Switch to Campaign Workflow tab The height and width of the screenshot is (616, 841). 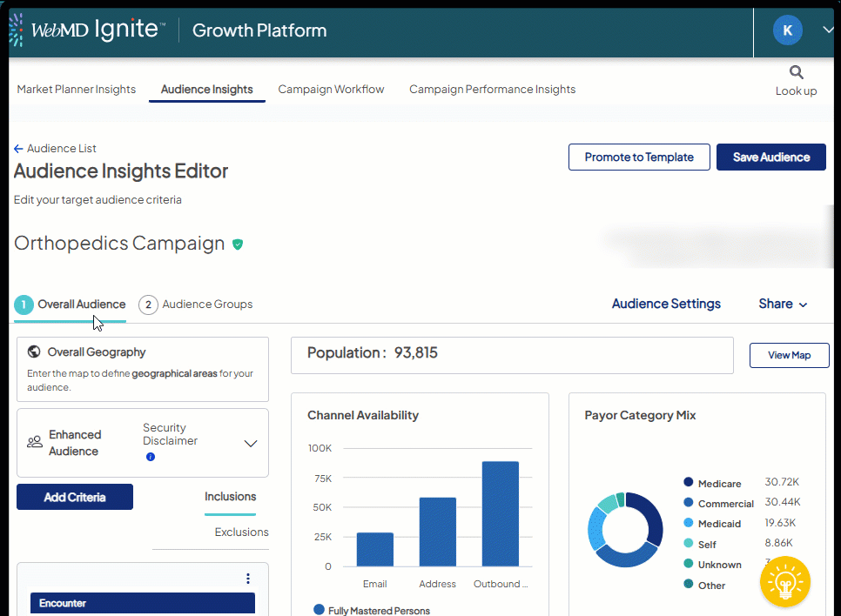(331, 89)
